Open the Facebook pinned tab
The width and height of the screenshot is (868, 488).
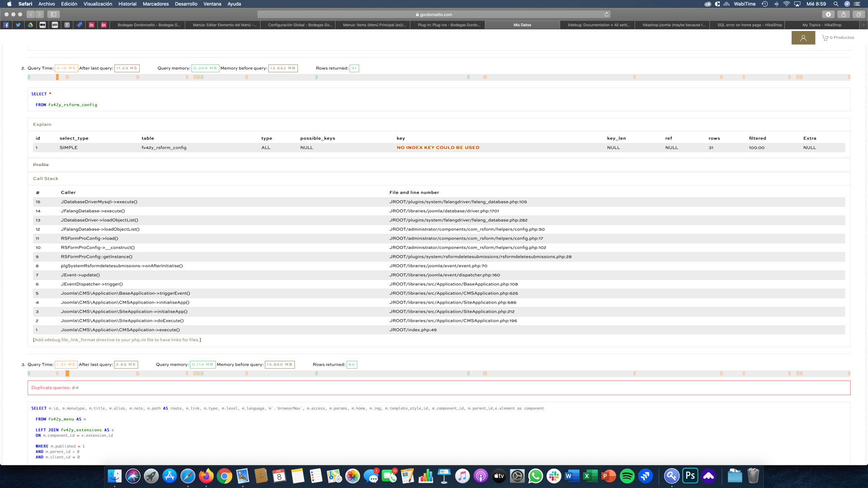click(x=6, y=25)
